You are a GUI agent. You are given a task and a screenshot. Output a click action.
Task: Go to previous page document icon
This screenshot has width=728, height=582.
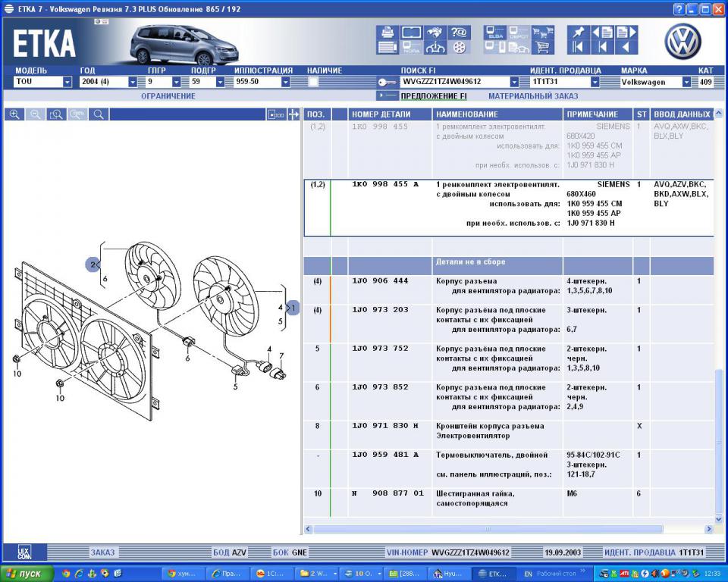coord(602,33)
